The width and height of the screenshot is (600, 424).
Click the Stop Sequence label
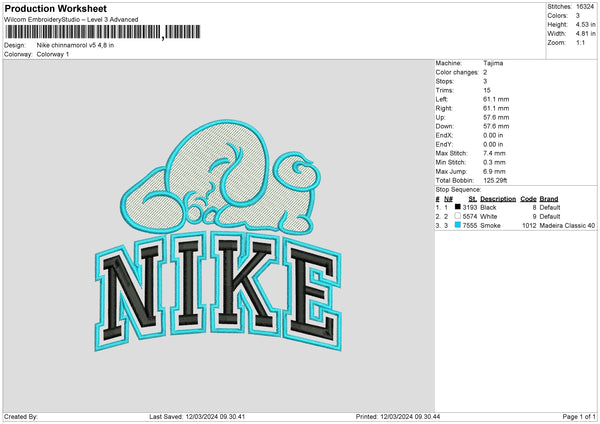pos(458,190)
